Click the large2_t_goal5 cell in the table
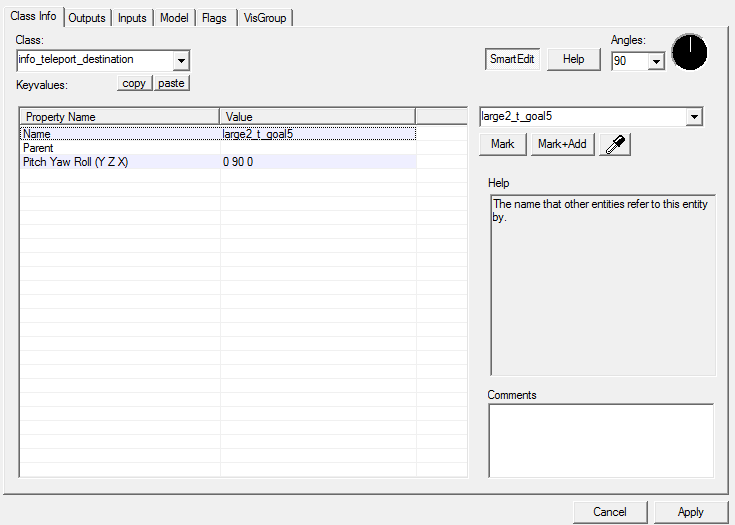 [318, 134]
